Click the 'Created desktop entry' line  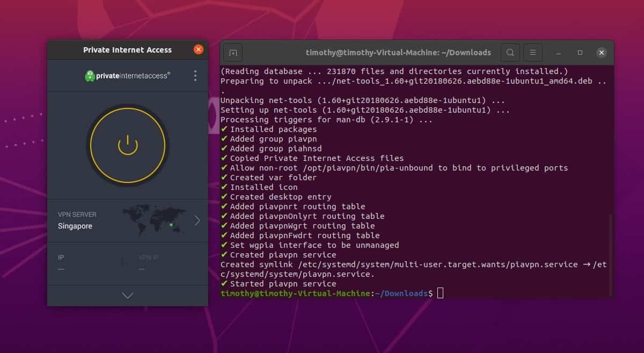point(276,196)
